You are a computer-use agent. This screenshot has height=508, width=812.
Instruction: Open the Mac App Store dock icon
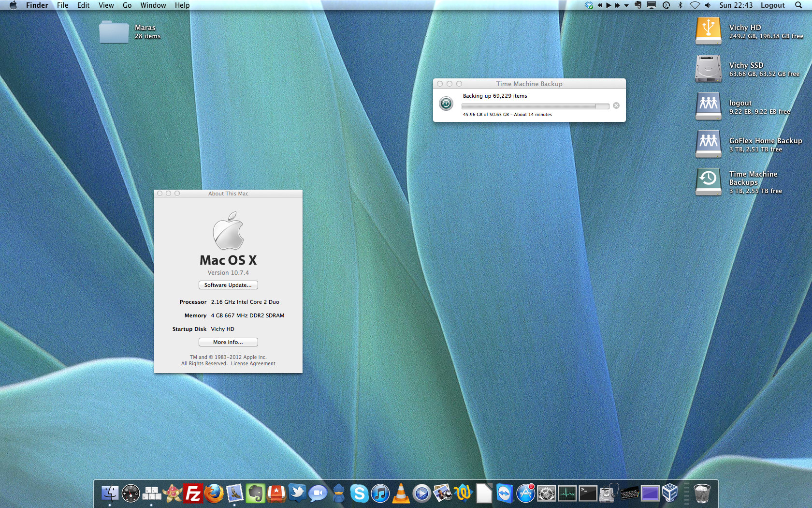pyautogui.click(x=525, y=493)
